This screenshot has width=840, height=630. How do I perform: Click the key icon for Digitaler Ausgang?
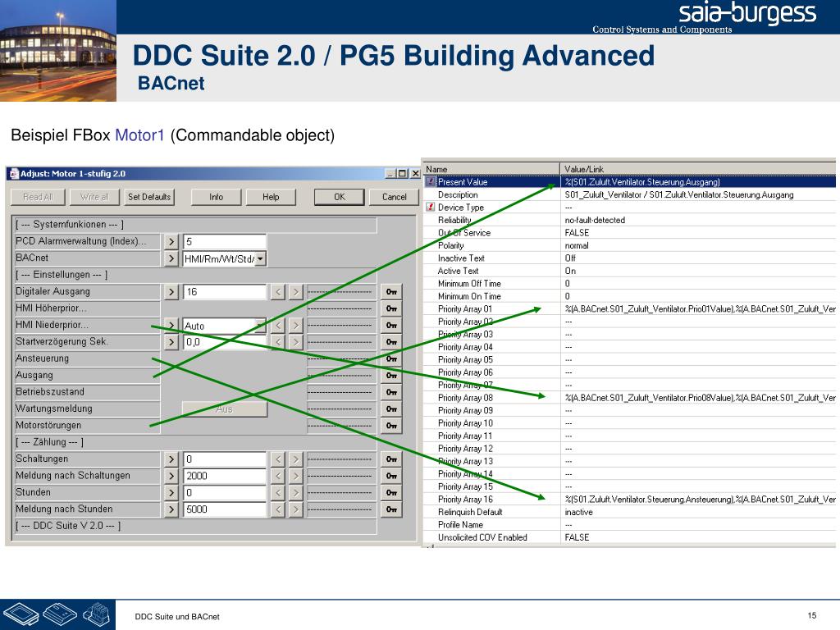(x=391, y=292)
